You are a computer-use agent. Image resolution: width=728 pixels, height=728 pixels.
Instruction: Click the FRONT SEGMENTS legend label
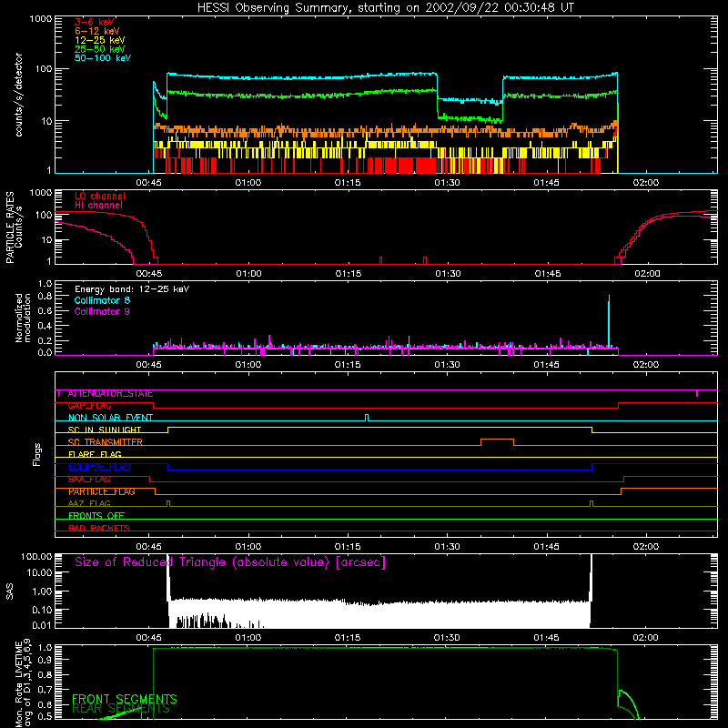125,699
